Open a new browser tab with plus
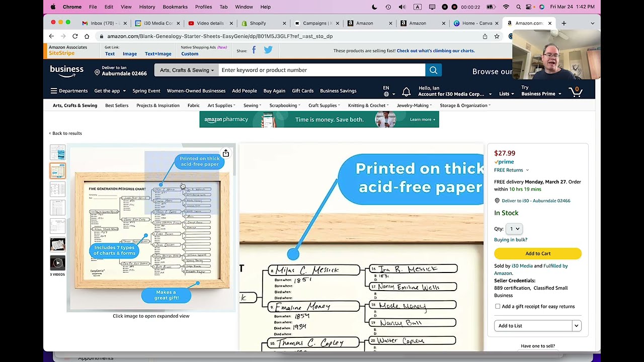This screenshot has height=362, width=644. point(563,23)
